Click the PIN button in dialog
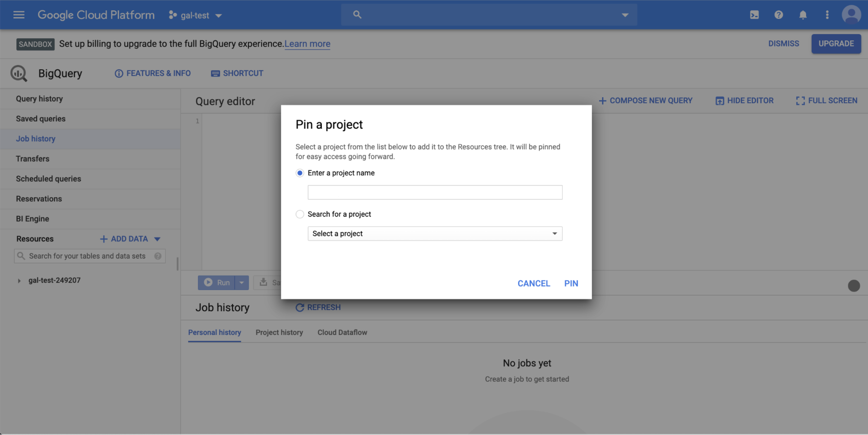 click(571, 283)
